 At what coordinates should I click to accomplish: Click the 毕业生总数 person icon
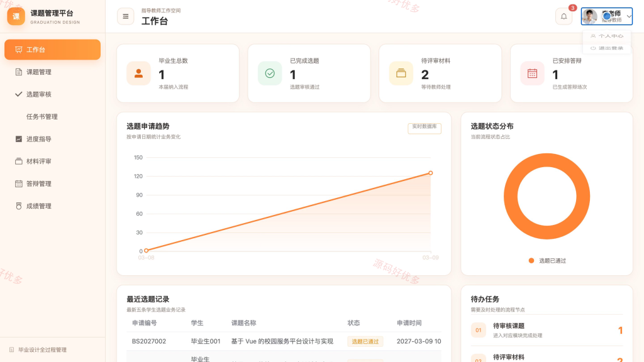(x=138, y=74)
